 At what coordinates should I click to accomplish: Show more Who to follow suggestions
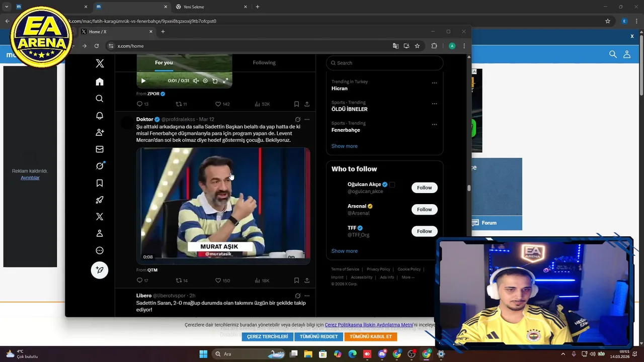[345, 251]
